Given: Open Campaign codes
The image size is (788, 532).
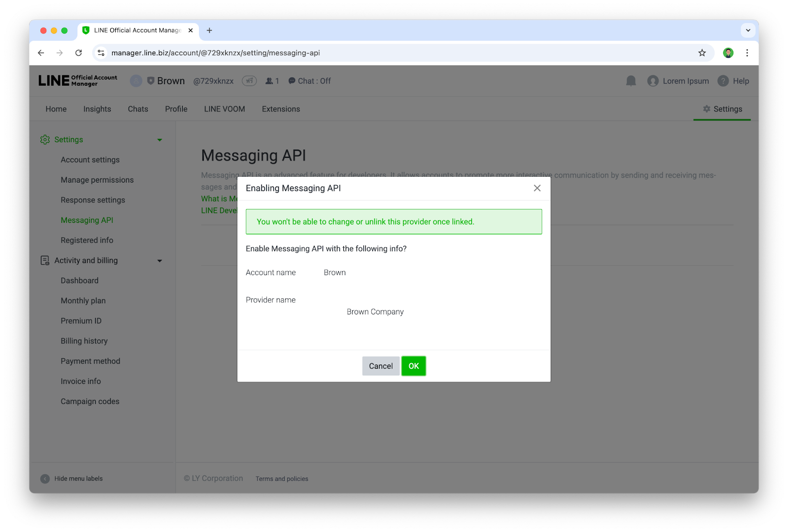Looking at the screenshot, I should (90, 402).
